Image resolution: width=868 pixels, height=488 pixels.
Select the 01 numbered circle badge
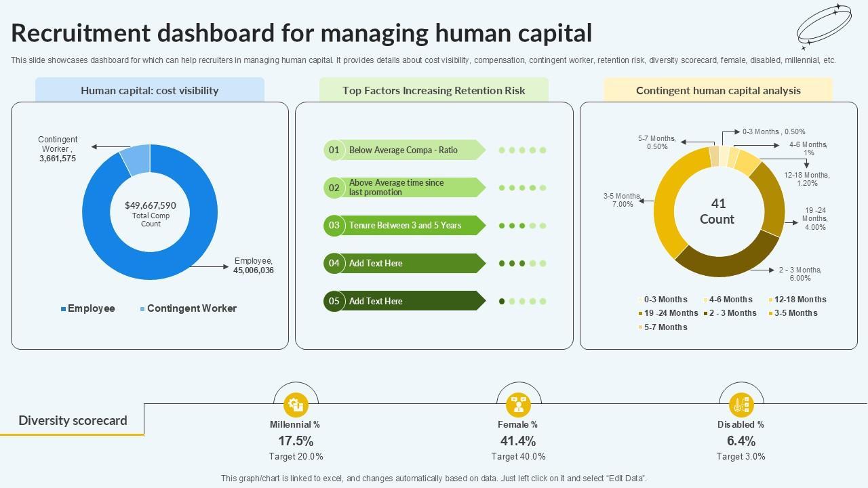[334, 150]
